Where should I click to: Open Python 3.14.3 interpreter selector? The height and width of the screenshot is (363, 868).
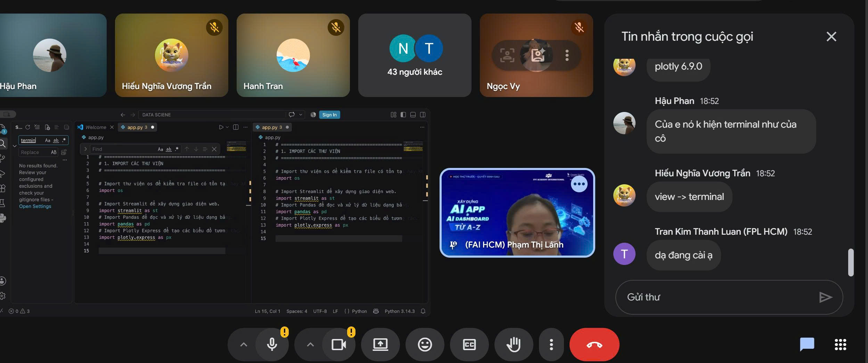tap(400, 311)
